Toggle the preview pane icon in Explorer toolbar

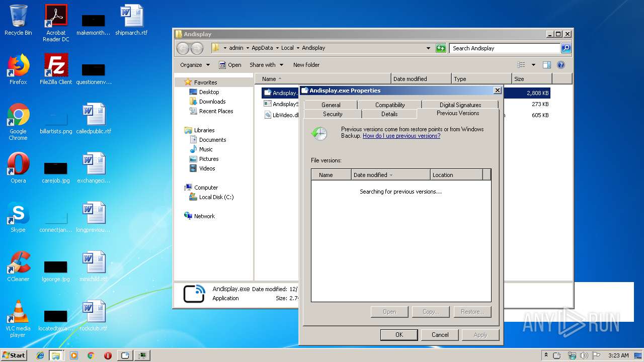(x=547, y=65)
